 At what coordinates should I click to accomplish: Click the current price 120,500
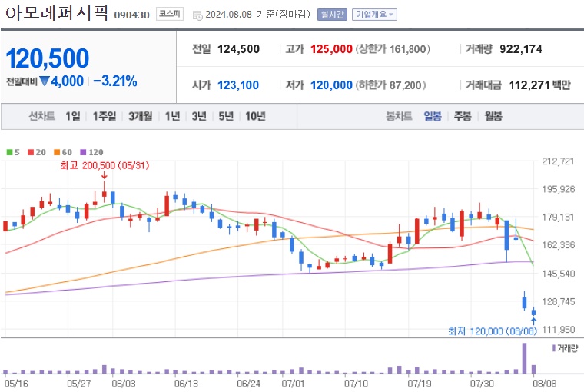click(x=48, y=58)
